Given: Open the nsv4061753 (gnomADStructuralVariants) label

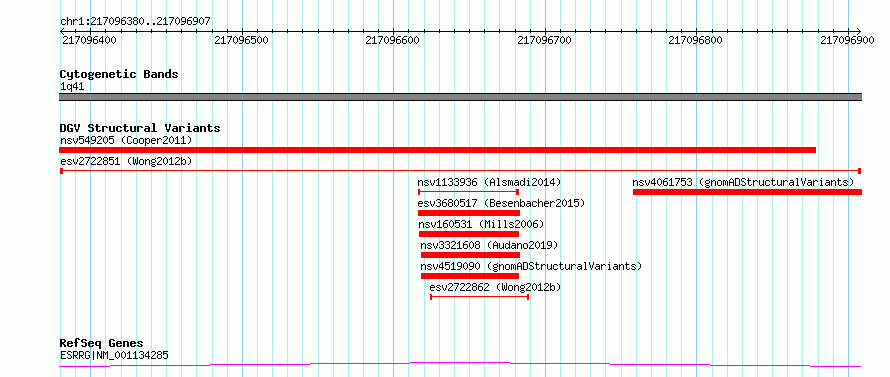Looking at the screenshot, I should [744, 182].
